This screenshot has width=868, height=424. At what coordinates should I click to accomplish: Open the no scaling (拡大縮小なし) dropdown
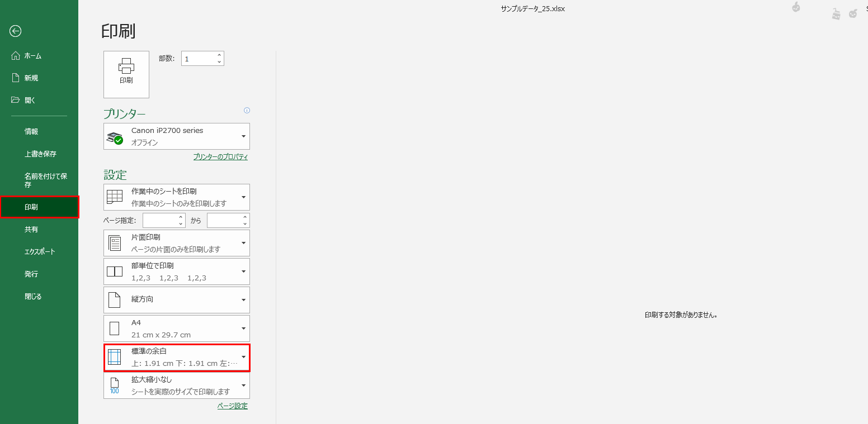tap(243, 385)
